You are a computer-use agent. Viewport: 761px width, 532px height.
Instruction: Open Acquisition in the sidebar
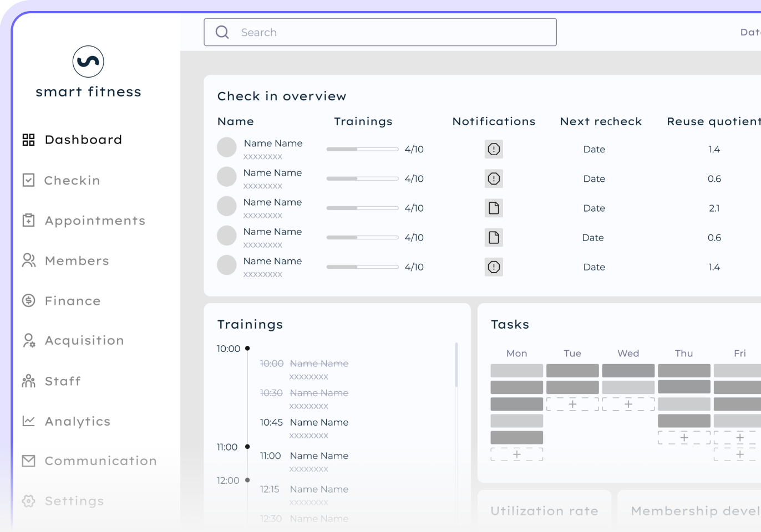pos(84,340)
